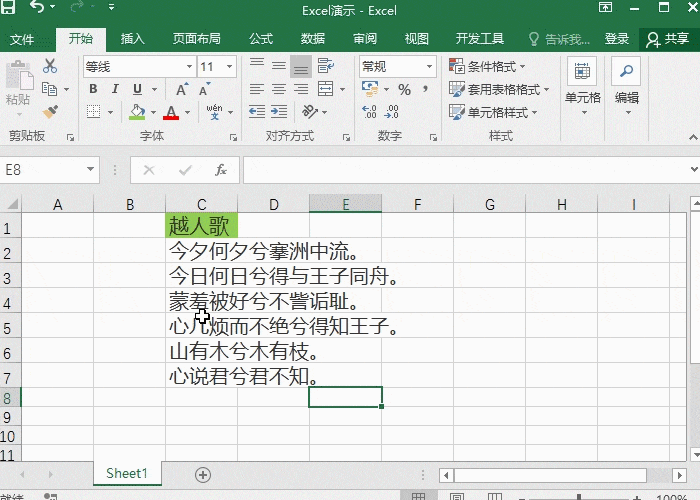This screenshot has height=500, width=700.
Task: Click the Undo arrow icon
Action: tap(37, 6)
